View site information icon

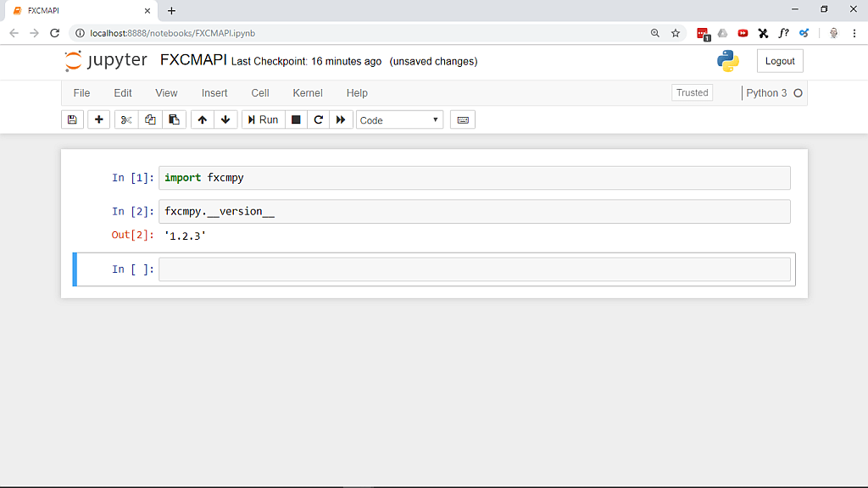point(80,33)
